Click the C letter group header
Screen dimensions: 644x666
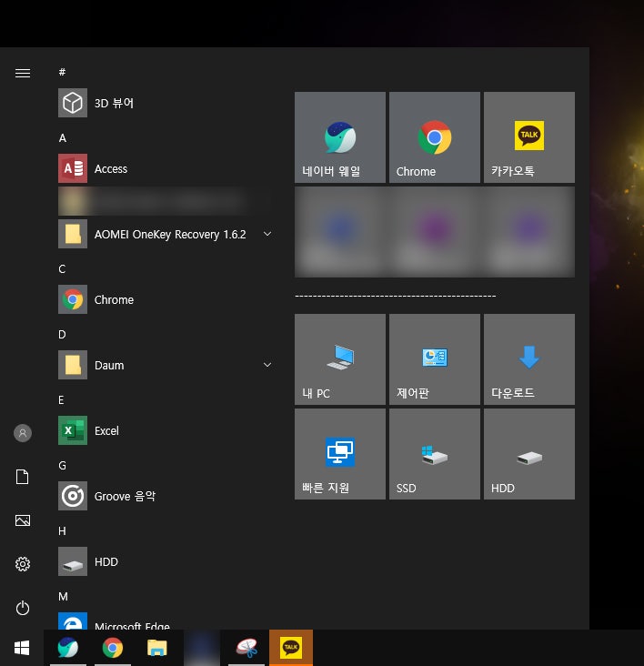click(x=62, y=269)
